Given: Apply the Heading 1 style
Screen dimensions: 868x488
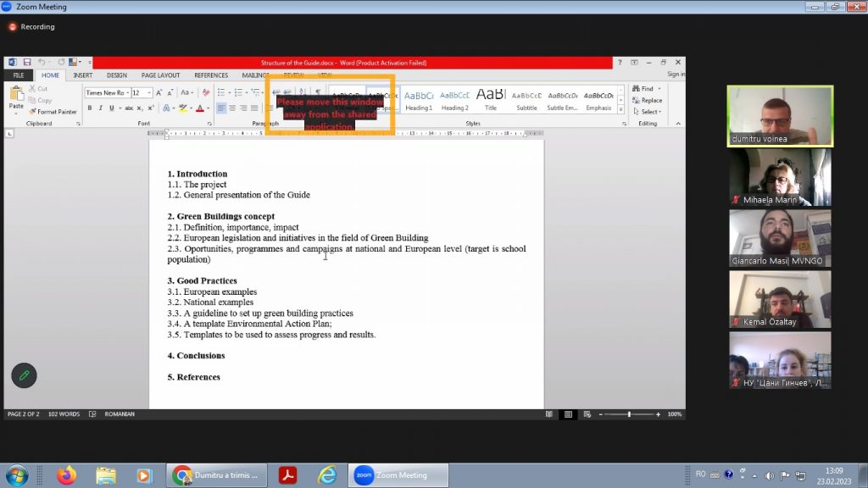Looking at the screenshot, I should pyautogui.click(x=419, y=101).
